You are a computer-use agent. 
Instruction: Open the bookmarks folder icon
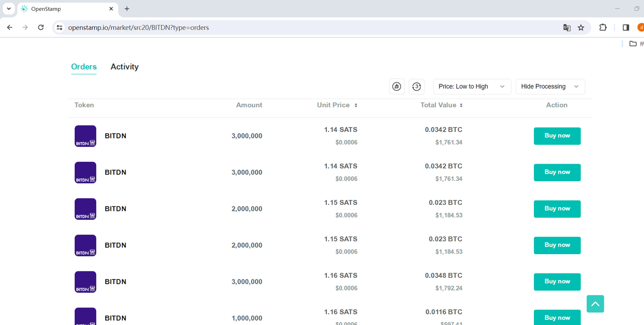click(633, 43)
